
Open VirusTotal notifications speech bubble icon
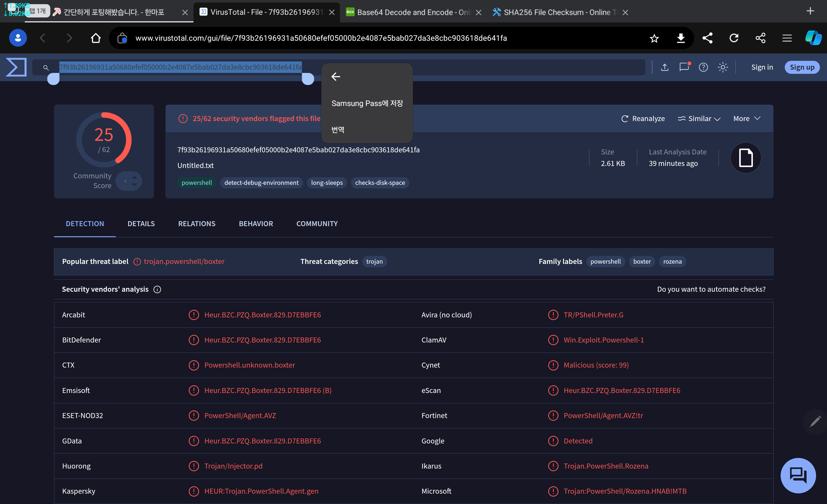684,67
